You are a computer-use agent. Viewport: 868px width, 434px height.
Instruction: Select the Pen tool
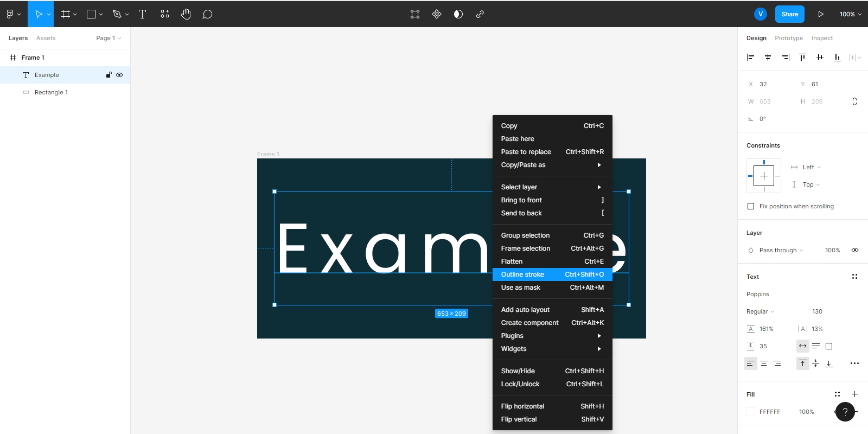pos(117,14)
